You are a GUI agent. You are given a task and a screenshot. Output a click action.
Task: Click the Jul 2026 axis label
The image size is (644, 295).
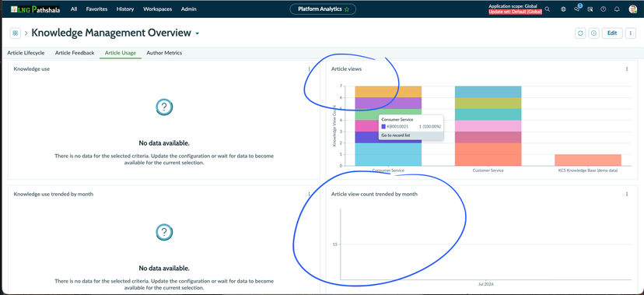point(486,284)
